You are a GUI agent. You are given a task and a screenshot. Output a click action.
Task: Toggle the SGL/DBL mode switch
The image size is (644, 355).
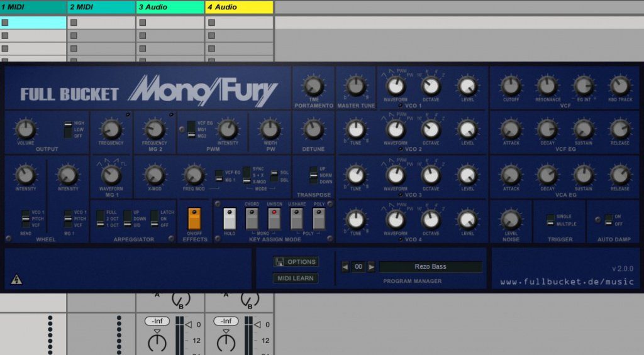[274, 176]
